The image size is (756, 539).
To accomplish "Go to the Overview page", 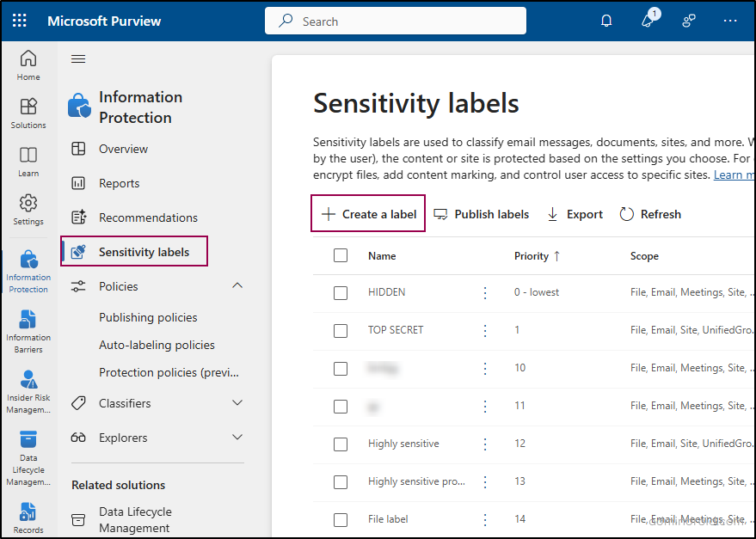I will click(x=123, y=149).
